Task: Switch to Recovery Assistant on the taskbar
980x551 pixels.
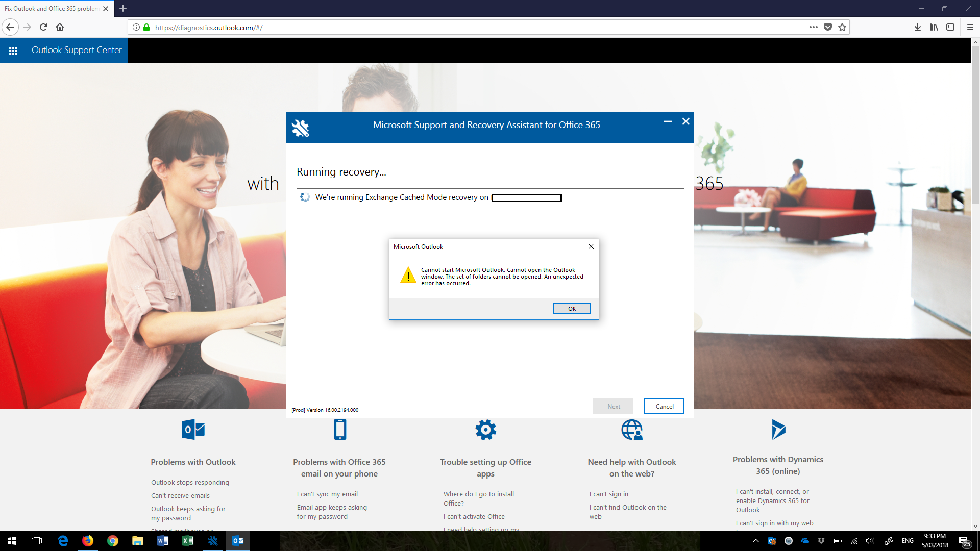Action: pos(213,541)
